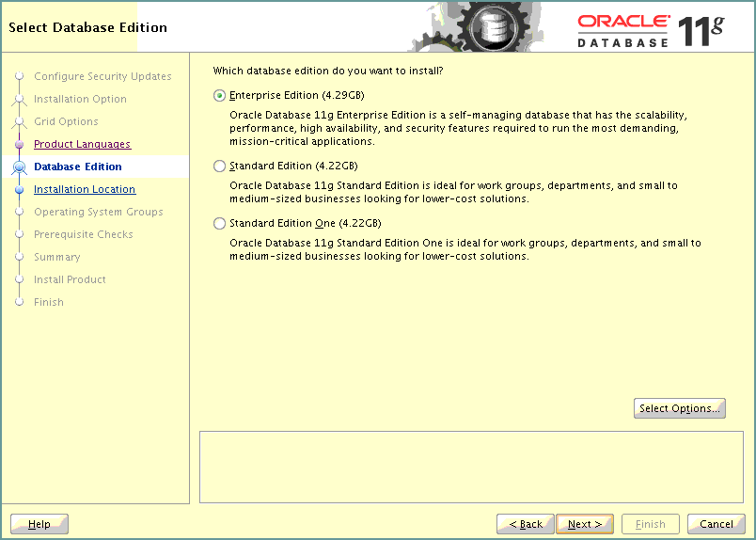This screenshot has height=540, width=756.
Task: Select the Database Edition step in sidebar
Action: point(78,167)
